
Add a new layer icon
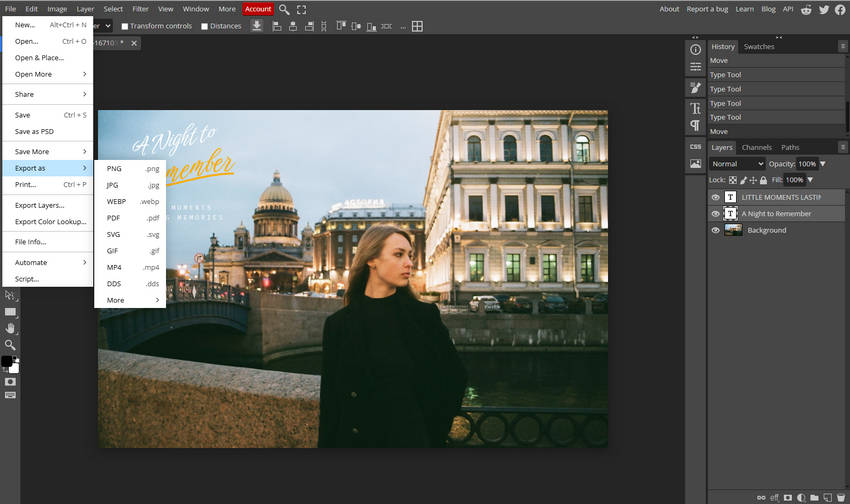[827, 497]
